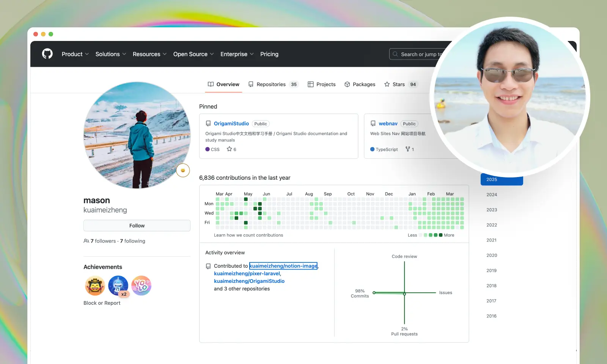The image size is (607, 364).
Task: Open Learn how we count contributions
Action: [x=248, y=235]
